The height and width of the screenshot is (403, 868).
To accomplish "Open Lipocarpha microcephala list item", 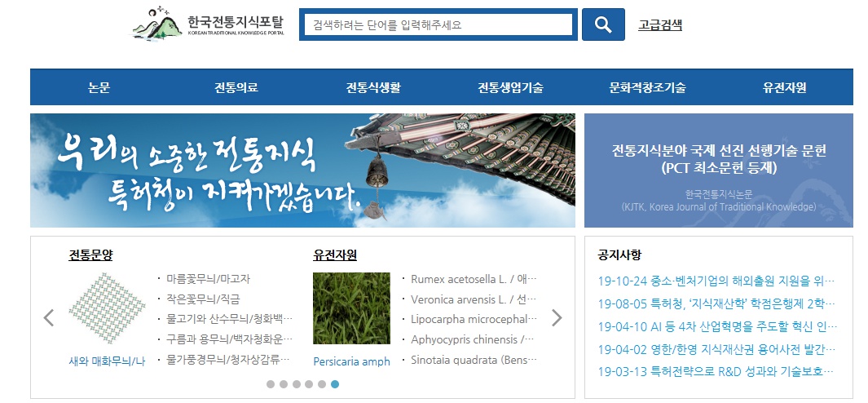I will click(x=474, y=319).
